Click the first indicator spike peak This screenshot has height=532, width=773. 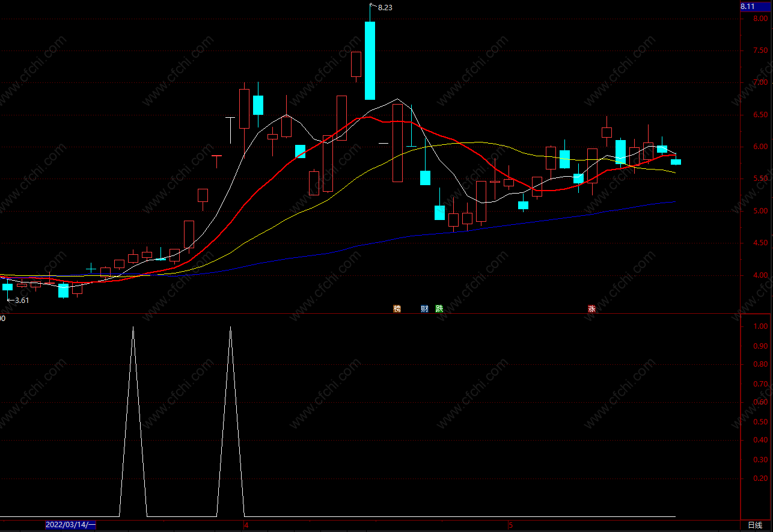pyautogui.click(x=133, y=328)
